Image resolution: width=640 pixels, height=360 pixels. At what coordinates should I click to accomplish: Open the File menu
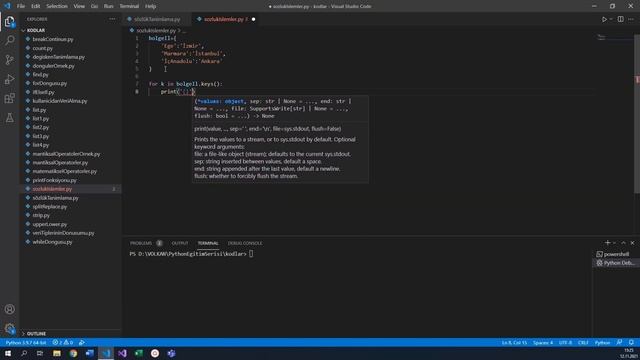point(21,6)
